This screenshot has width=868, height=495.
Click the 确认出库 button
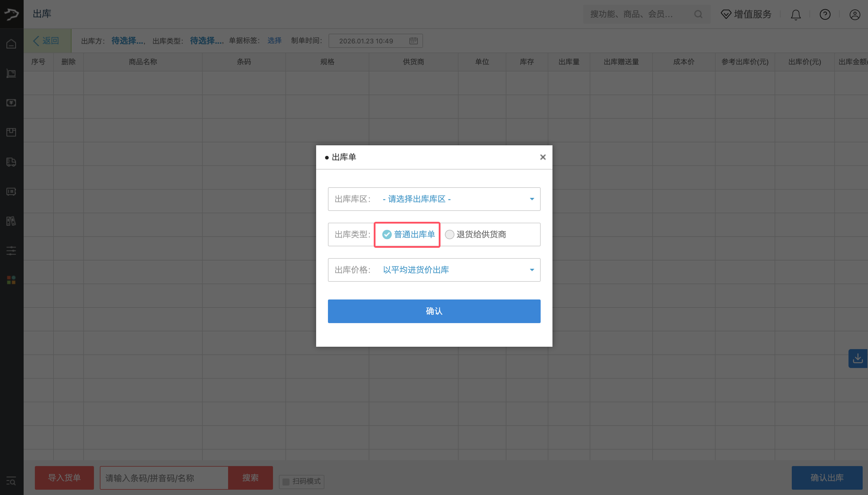(x=827, y=478)
